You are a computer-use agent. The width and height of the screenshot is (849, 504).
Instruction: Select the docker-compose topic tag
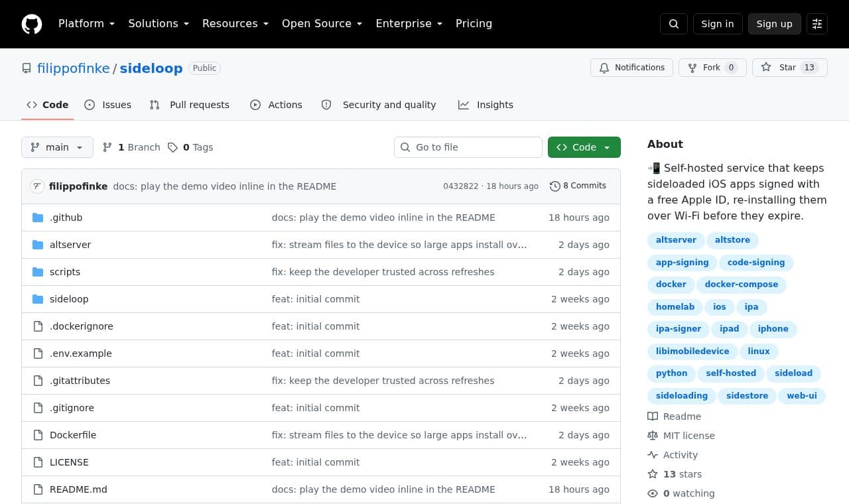(742, 284)
